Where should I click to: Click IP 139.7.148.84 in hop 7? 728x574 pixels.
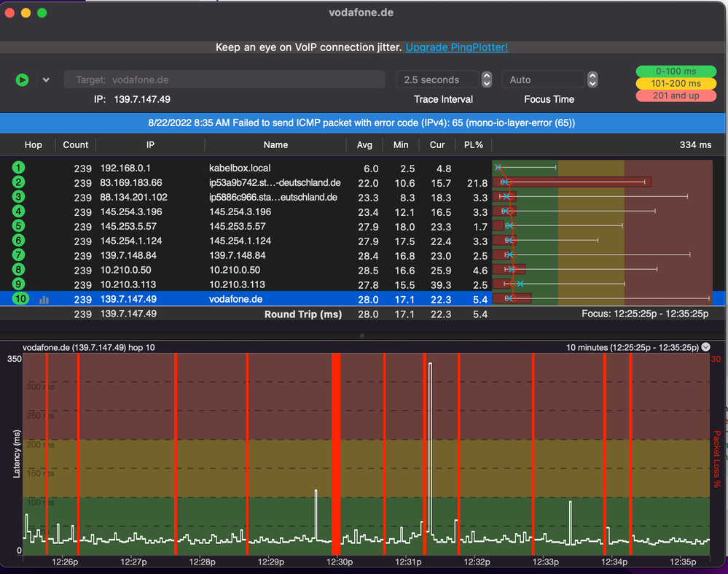128,255
